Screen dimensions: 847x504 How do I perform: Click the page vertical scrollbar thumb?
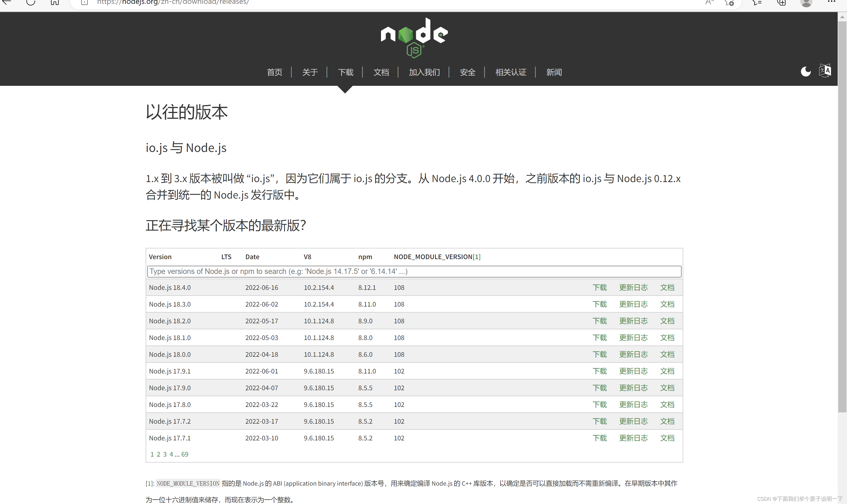pos(842,217)
